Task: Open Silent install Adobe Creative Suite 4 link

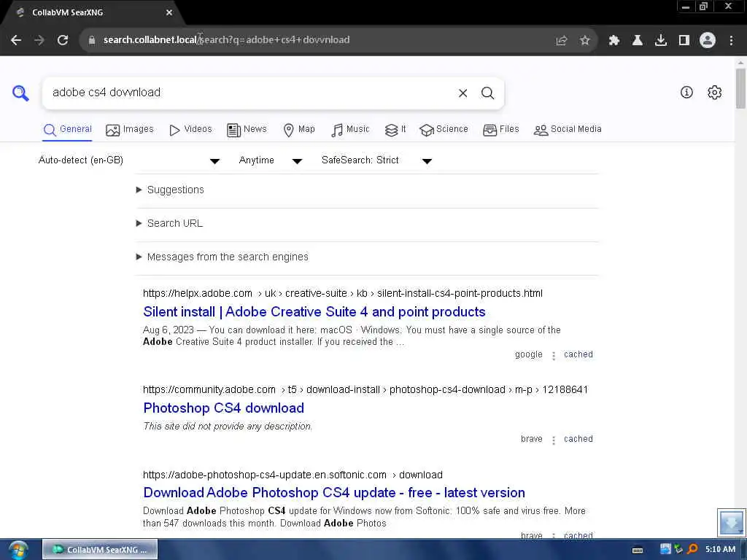Action: (x=314, y=312)
